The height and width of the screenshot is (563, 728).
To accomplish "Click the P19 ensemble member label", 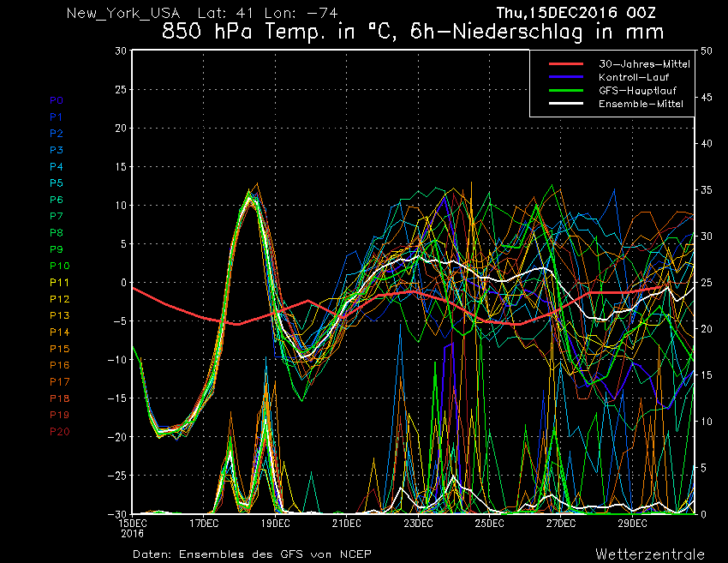I will click(x=59, y=415).
